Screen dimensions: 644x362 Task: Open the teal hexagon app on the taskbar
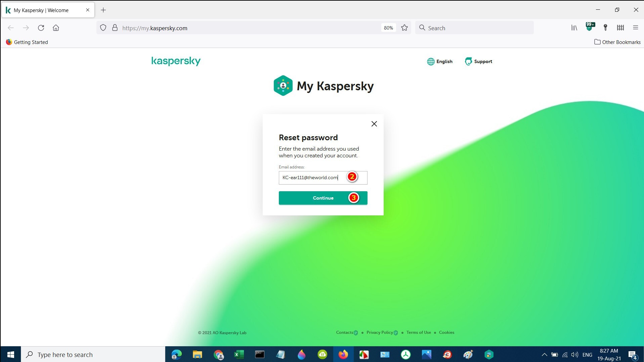click(489, 355)
